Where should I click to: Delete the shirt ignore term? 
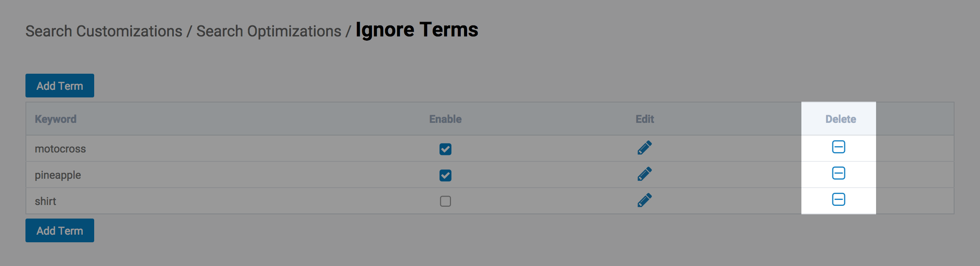point(838,199)
